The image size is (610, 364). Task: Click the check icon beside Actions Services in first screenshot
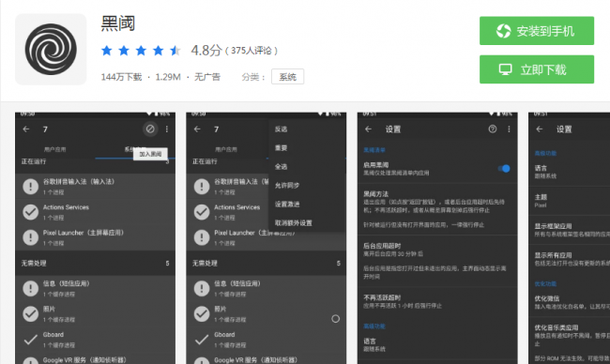(x=30, y=212)
